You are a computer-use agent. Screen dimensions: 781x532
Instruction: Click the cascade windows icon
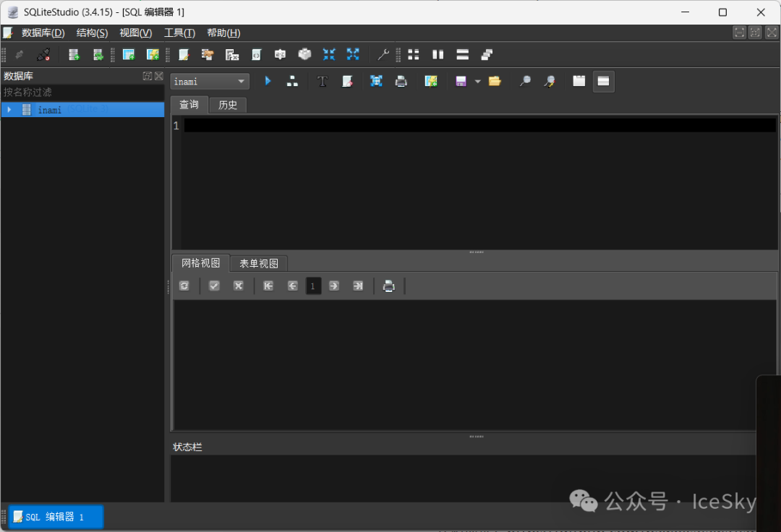(487, 55)
